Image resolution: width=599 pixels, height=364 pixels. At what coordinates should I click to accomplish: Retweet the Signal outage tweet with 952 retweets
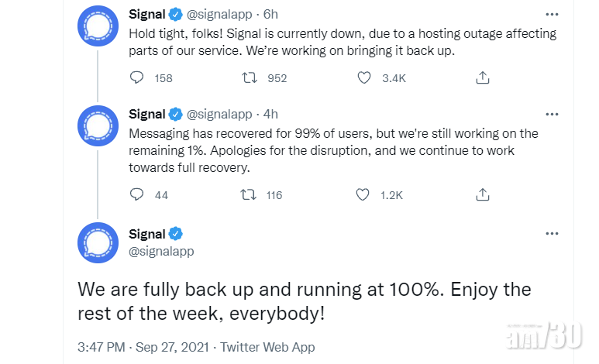[250, 77]
